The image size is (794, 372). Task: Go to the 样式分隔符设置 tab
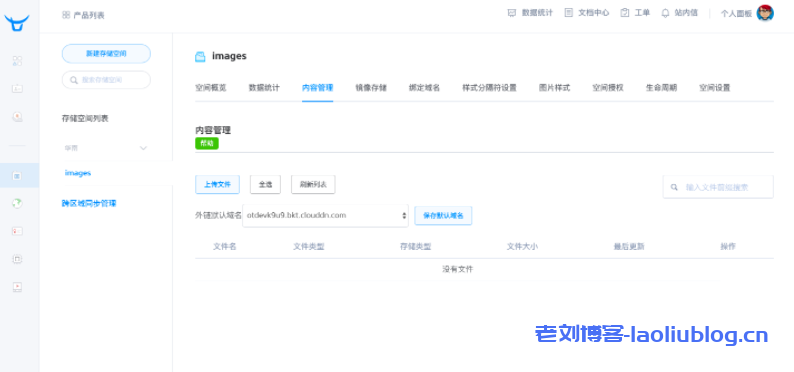(489, 88)
